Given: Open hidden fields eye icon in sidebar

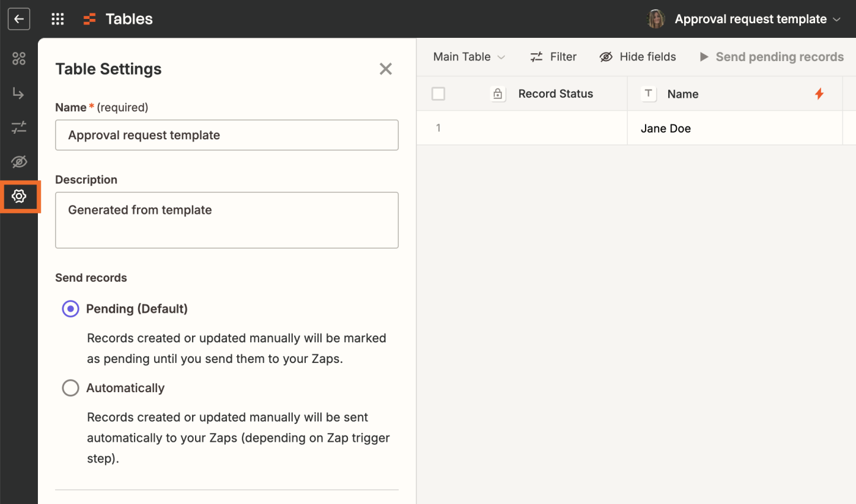Looking at the screenshot, I should 19,162.
